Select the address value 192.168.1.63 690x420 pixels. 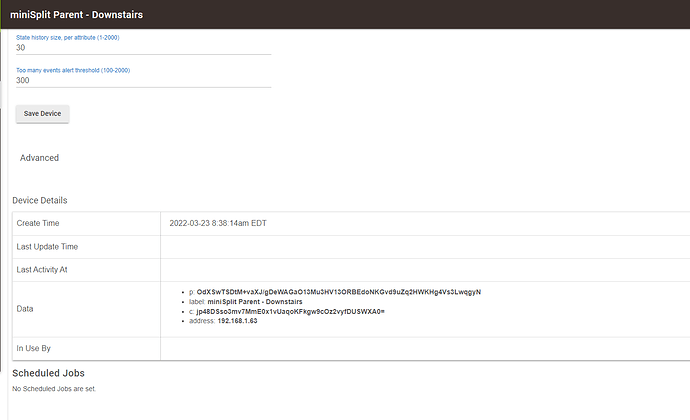tap(237, 321)
